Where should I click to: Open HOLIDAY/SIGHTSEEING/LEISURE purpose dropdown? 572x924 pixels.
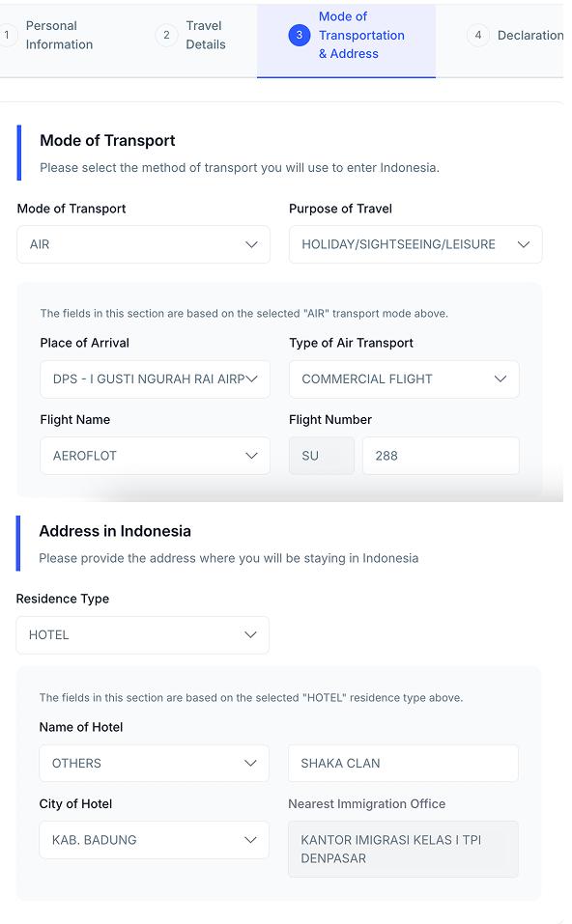[x=415, y=244]
